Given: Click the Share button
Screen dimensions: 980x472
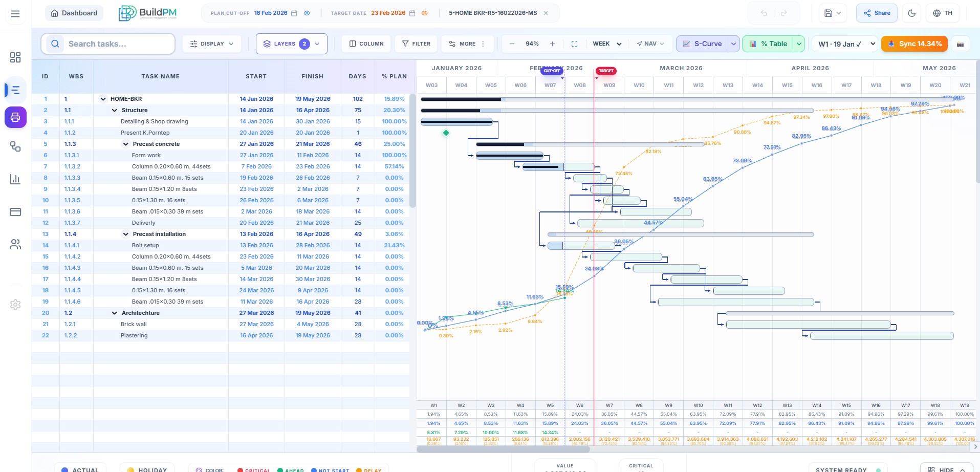Looking at the screenshot, I should point(877,13).
